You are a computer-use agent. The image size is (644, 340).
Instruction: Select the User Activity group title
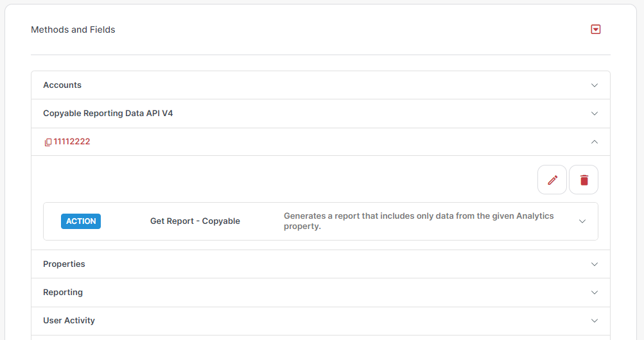point(69,320)
